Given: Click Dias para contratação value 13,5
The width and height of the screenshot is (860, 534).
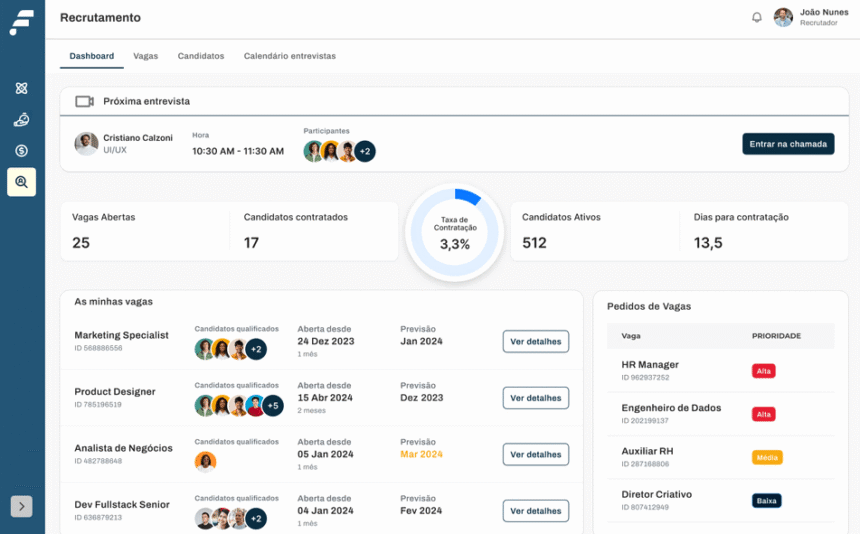Looking at the screenshot, I should click(708, 243).
